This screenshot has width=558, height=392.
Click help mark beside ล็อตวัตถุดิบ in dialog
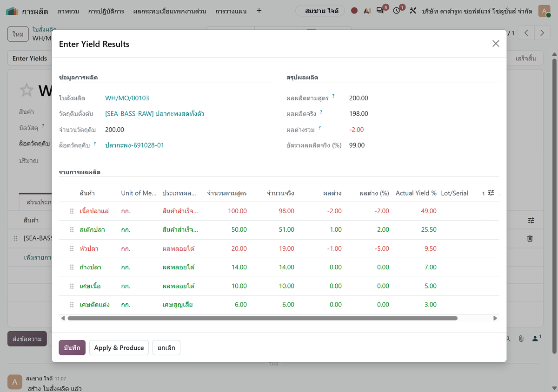(95, 144)
